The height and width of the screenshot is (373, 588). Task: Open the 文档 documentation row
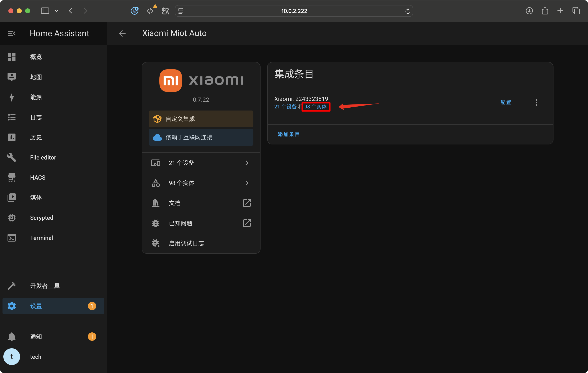coord(201,203)
